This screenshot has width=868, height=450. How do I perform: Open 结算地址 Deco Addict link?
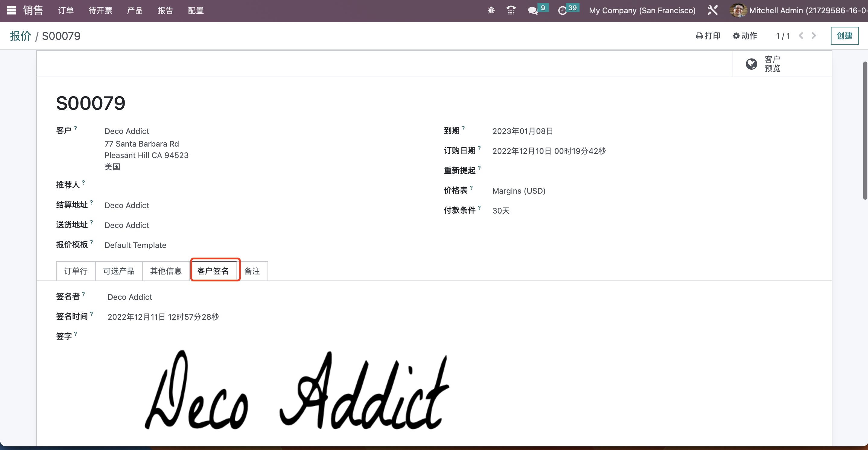tap(127, 205)
